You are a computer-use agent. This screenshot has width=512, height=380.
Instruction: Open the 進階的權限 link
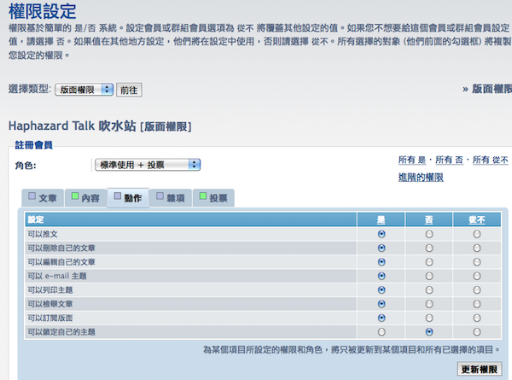click(x=421, y=177)
